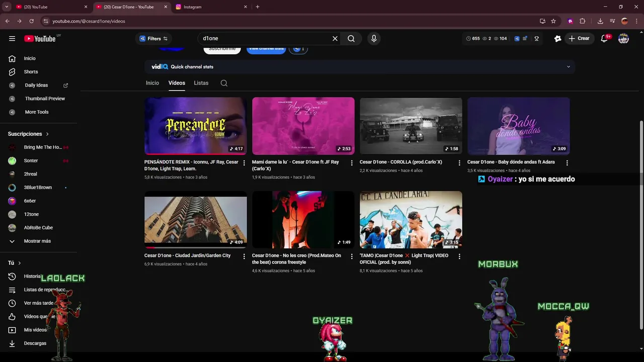Screen dimensions: 644x362
Task: Open options menu for Mami dame la lu
Action: coord(352,163)
